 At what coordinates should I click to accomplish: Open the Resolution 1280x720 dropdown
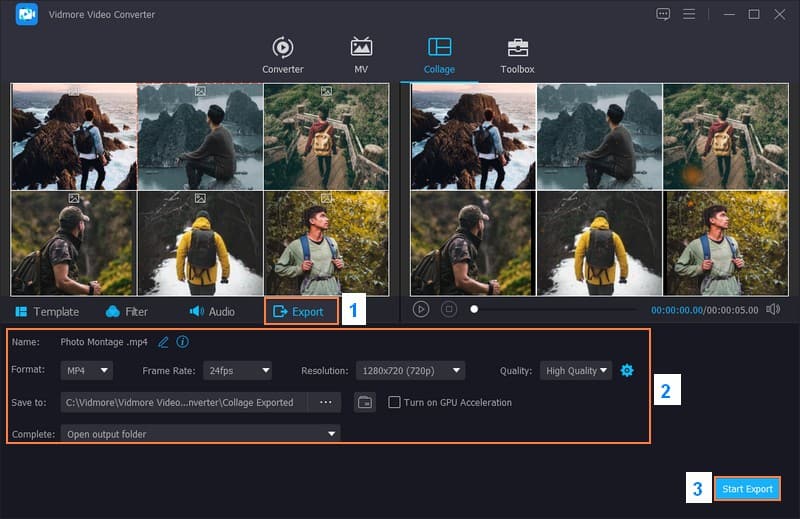pos(410,371)
